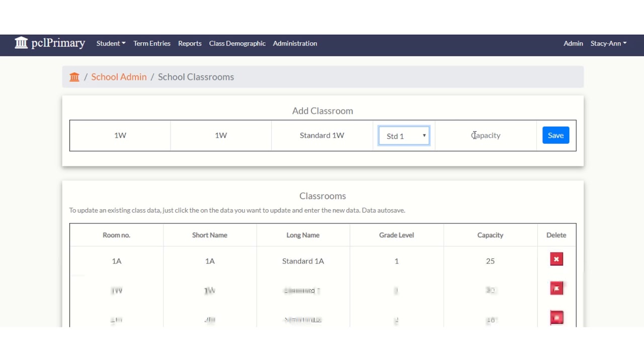Image resolution: width=644 pixels, height=362 pixels.
Task: Open the Student dropdown menu
Action: point(111,43)
